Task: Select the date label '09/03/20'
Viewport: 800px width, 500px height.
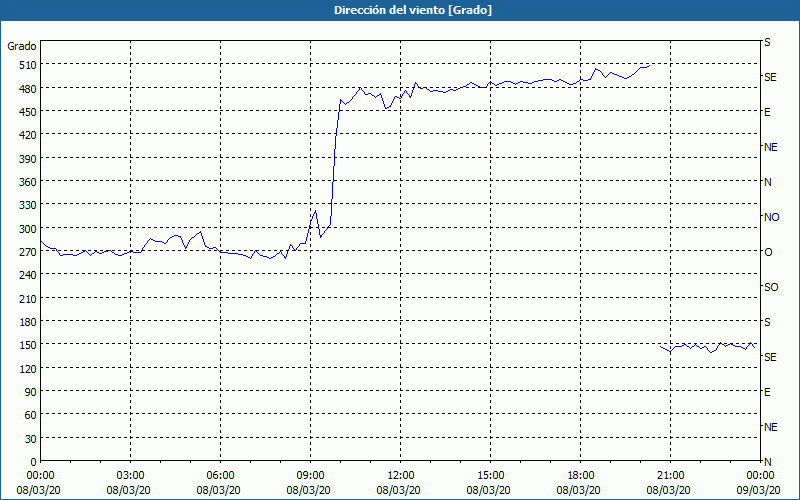Action: point(759,491)
